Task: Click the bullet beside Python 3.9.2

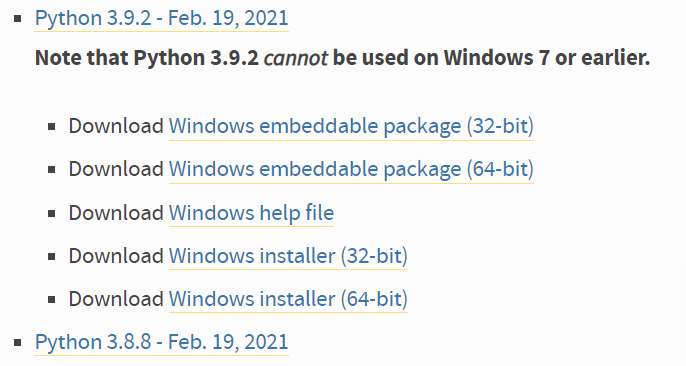Action: pos(18,19)
